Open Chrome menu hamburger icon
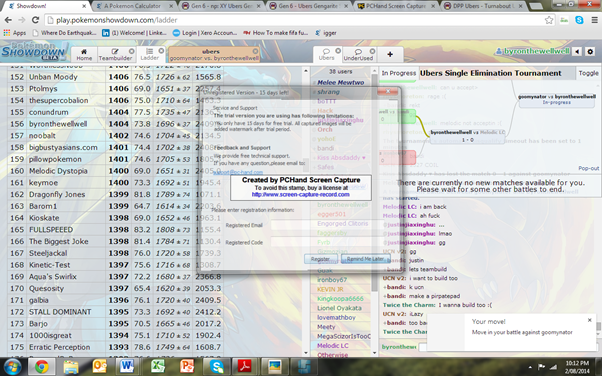Viewport: 602px width, 376px height. (594, 20)
